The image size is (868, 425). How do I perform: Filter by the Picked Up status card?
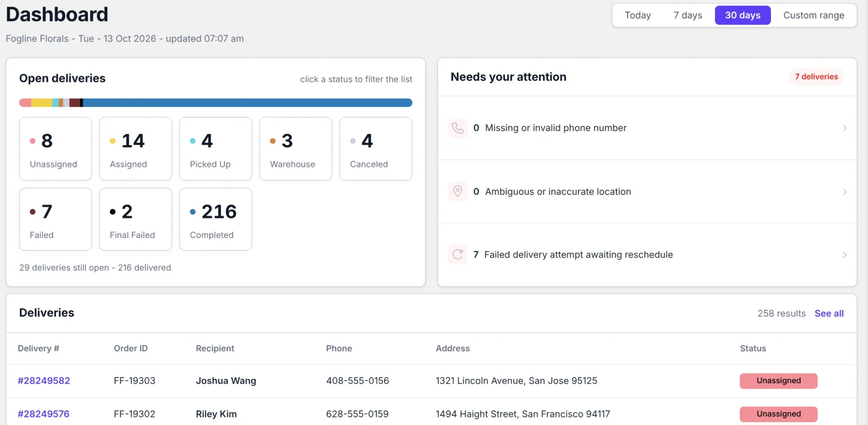[215, 149]
